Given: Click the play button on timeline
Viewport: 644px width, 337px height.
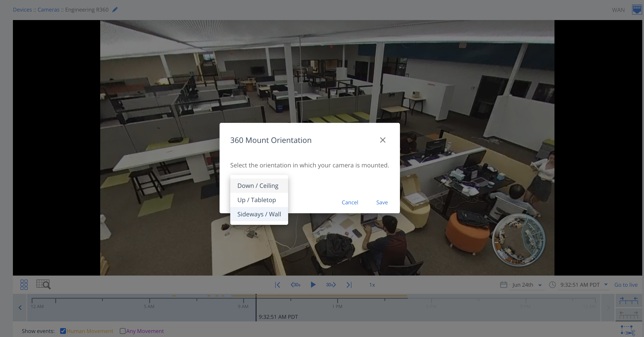Looking at the screenshot, I should click(313, 284).
